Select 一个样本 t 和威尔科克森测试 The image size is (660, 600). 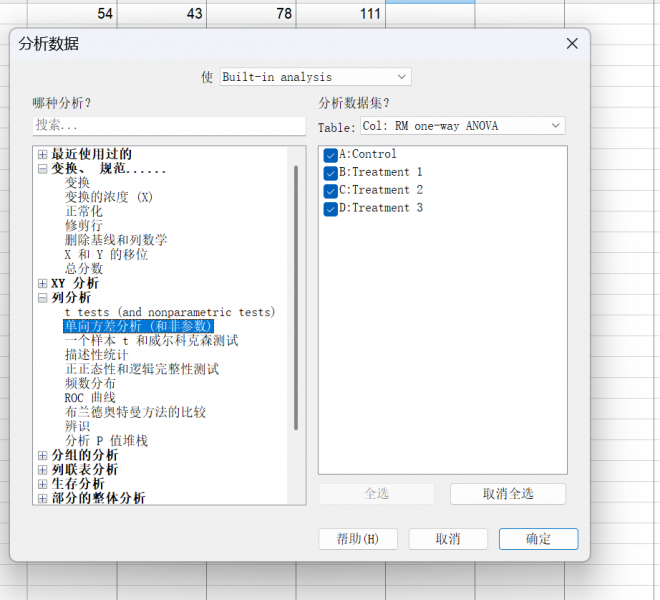tap(152, 341)
